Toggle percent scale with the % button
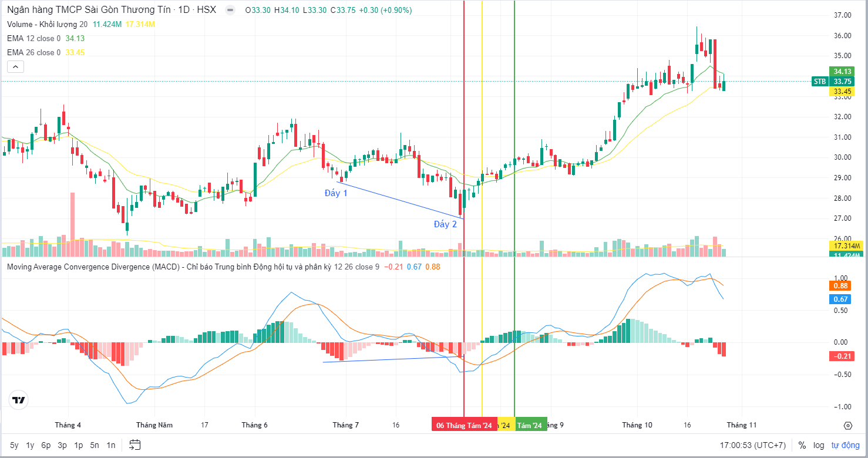868x458 pixels. [x=802, y=445]
